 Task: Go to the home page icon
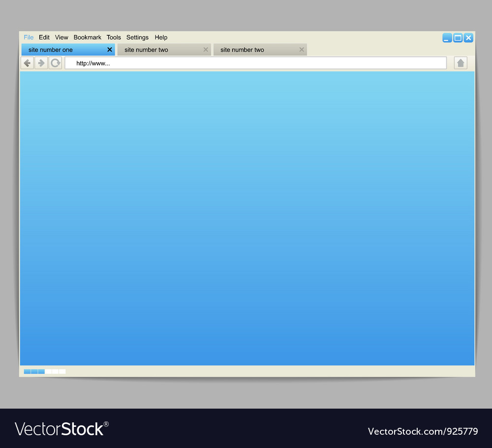461,63
